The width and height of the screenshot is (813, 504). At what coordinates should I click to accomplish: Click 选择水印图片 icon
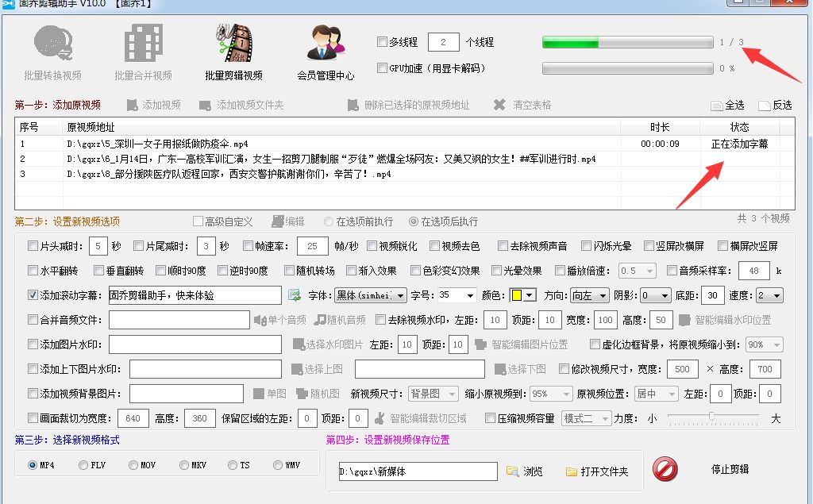tap(299, 344)
